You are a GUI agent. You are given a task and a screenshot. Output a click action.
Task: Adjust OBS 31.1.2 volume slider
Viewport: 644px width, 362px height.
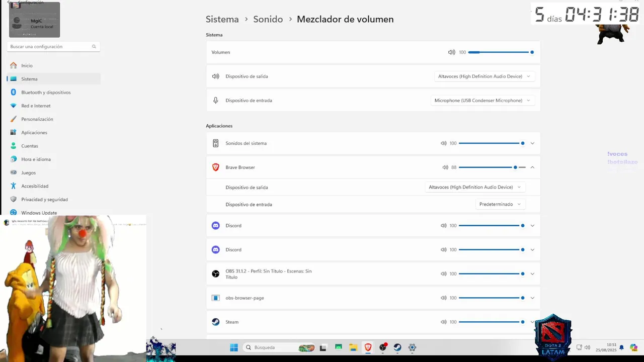[492, 274]
